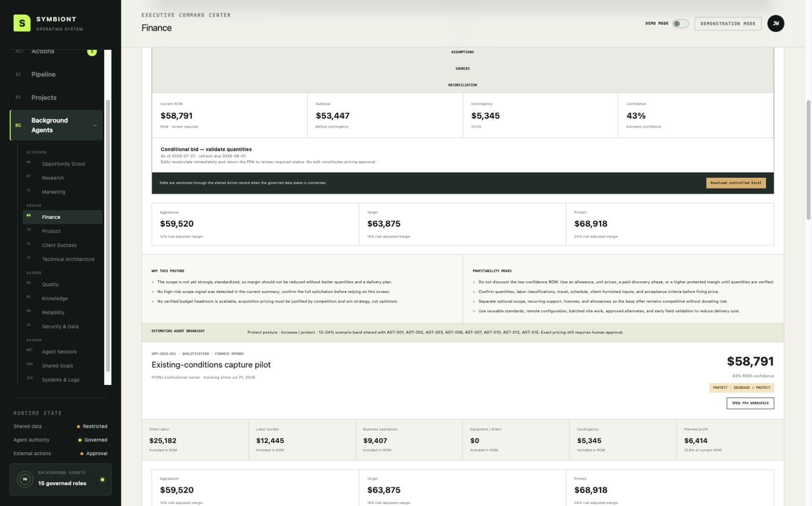Click the Demonstration Mode button

(x=728, y=23)
